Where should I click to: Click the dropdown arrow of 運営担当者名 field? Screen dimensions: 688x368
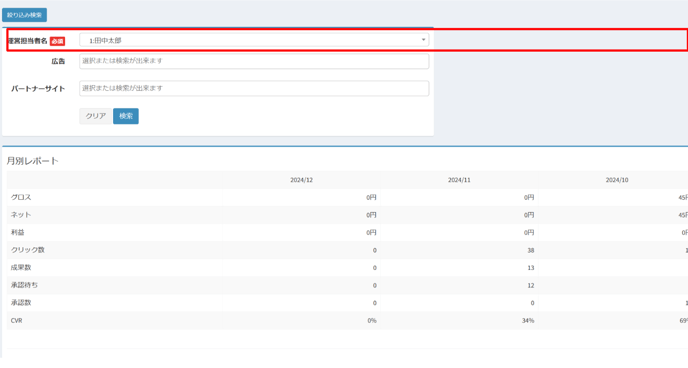pyautogui.click(x=423, y=40)
